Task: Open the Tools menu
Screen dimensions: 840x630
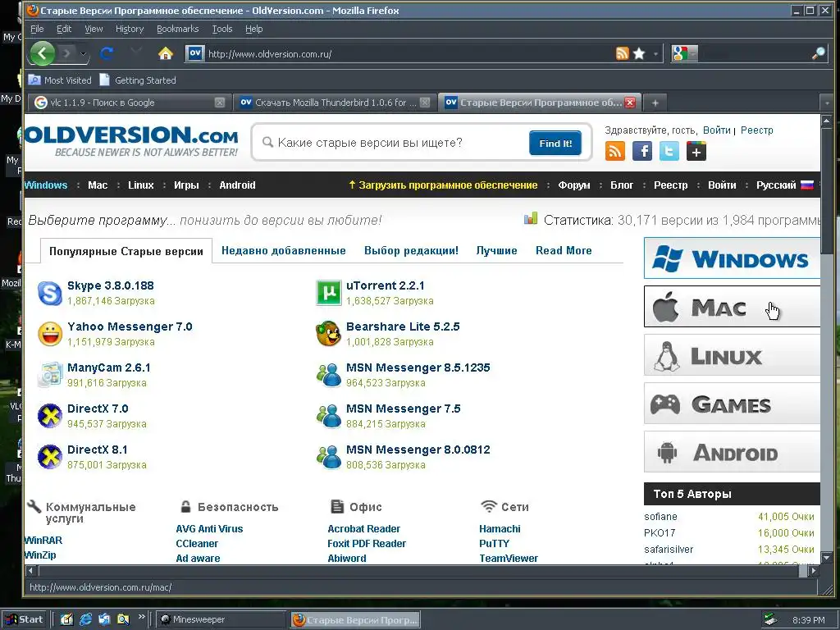Action: (x=221, y=29)
